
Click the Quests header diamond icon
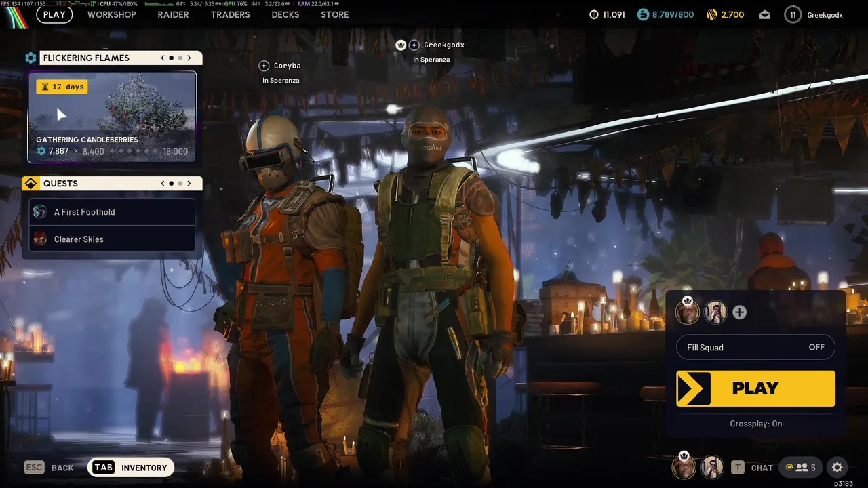[x=31, y=184]
